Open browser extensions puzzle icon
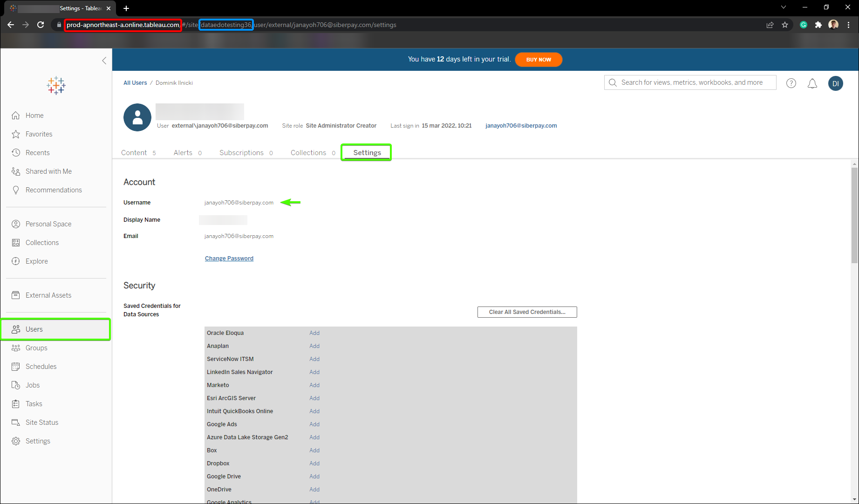The image size is (859, 504). pos(818,25)
